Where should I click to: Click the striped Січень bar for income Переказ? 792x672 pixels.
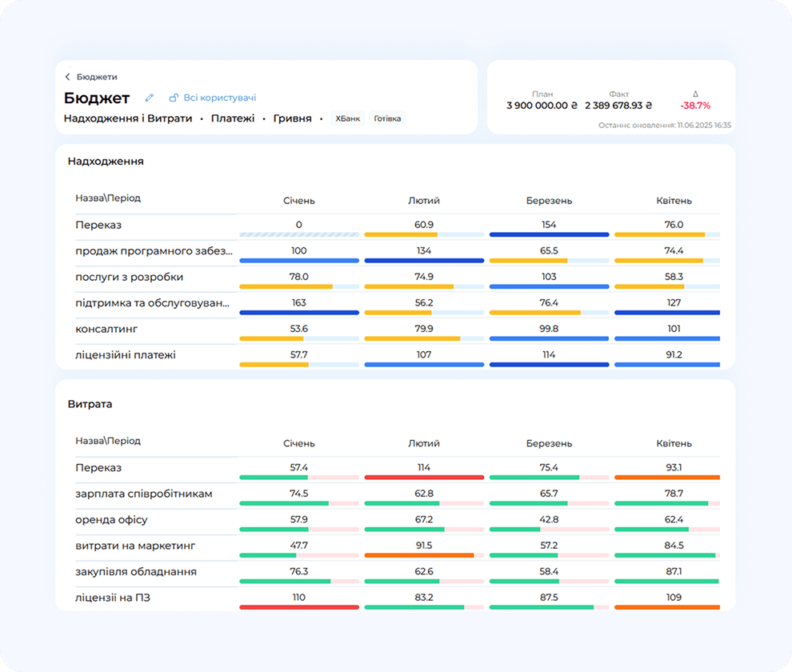(299, 234)
